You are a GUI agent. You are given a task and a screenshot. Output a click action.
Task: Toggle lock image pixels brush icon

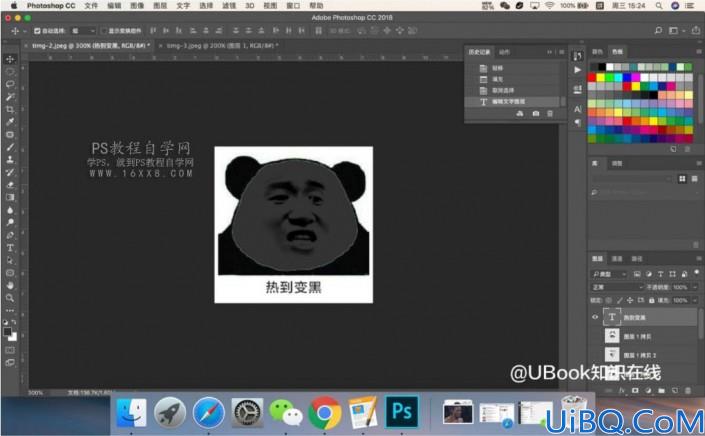[620, 300]
